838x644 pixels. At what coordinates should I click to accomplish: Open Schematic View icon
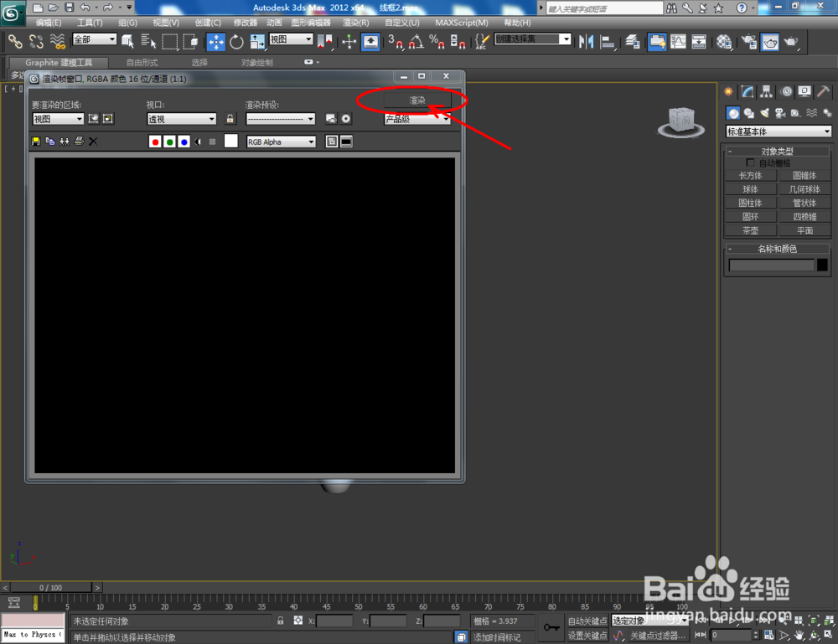tap(699, 41)
